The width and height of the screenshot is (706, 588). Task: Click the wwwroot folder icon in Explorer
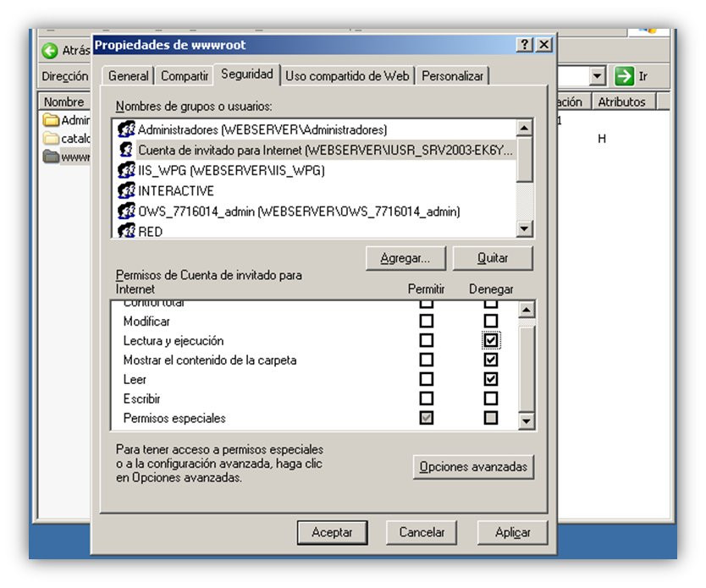(51, 157)
